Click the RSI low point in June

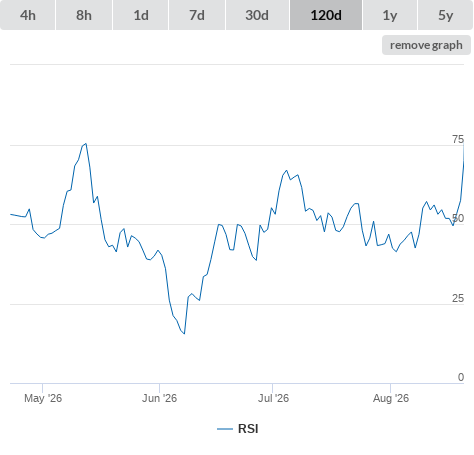pyautogui.click(x=184, y=333)
